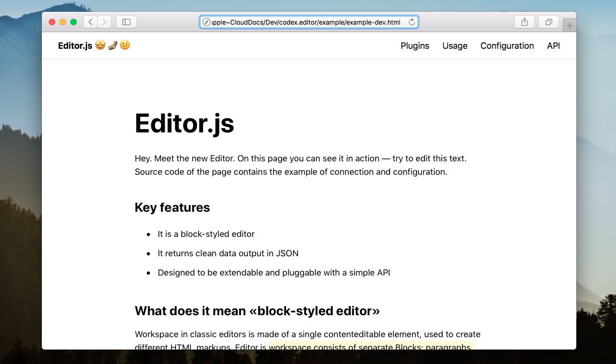Open the Share menu icon
The image size is (616, 364).
[524, 22]
